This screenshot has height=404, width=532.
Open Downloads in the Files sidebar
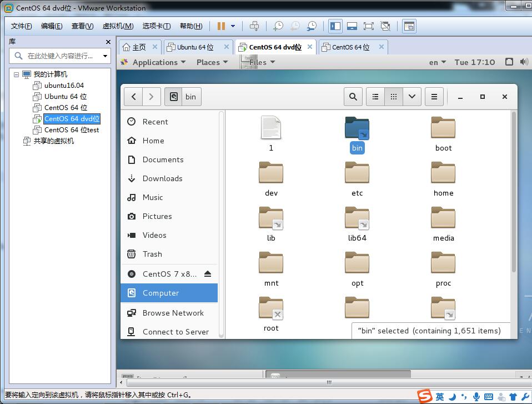tap(169, 178)
